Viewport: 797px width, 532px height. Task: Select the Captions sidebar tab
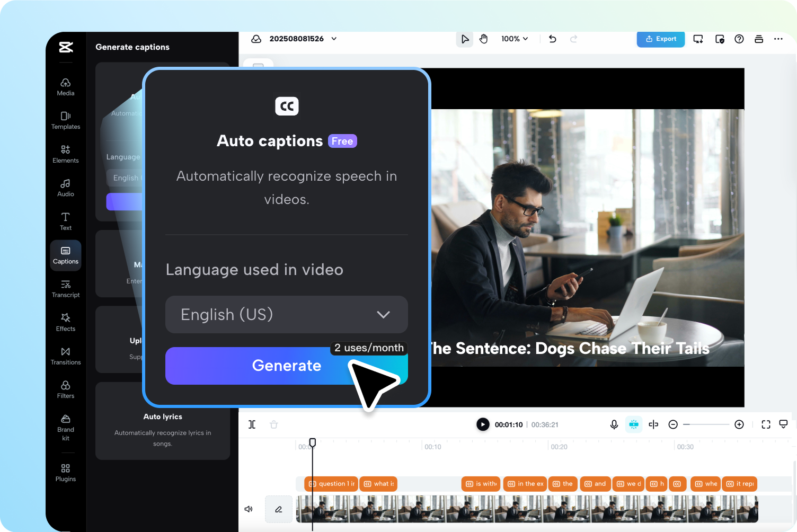click(x=66, y=255)
